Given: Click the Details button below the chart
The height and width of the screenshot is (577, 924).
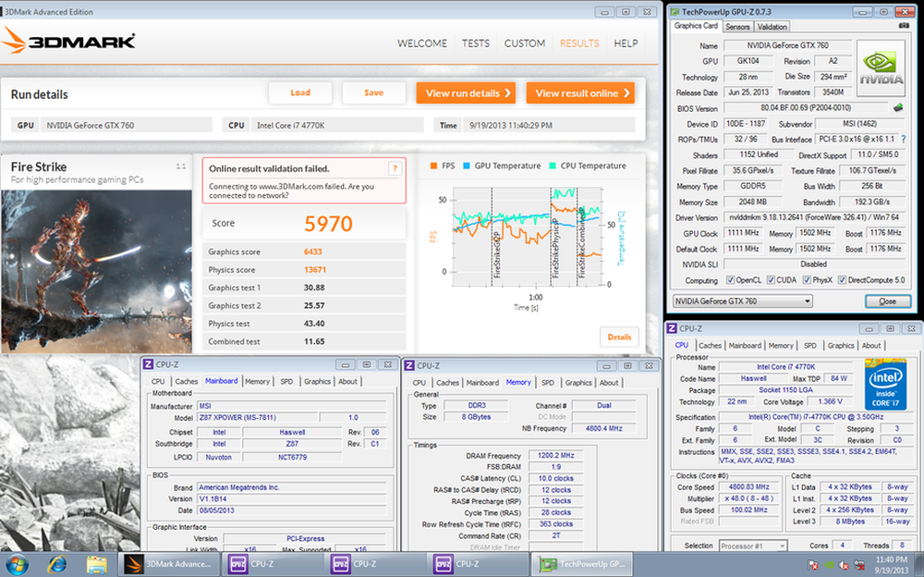Looking at the screenshot, I should point(619,337).
